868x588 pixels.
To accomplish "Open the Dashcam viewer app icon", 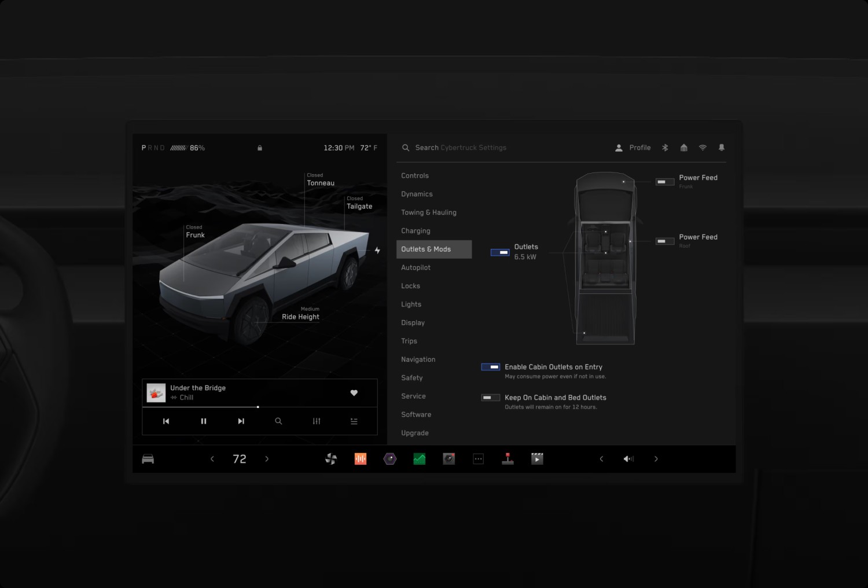I will (x=448, y=458).
